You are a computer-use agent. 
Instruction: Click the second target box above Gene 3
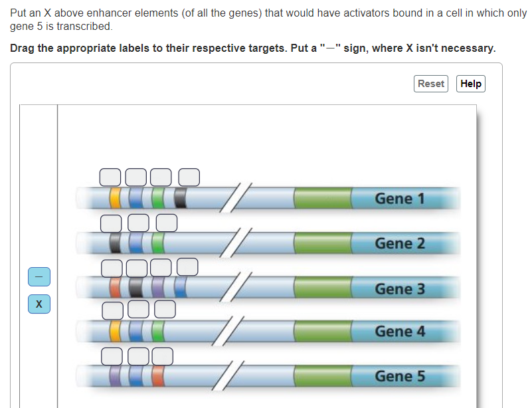pos(137,268)
